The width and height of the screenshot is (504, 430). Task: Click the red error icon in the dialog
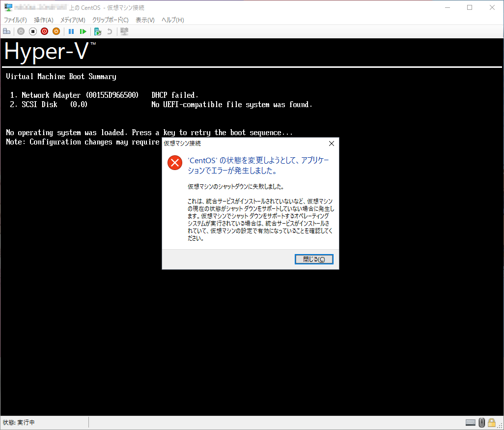click(x=175, y=163)
